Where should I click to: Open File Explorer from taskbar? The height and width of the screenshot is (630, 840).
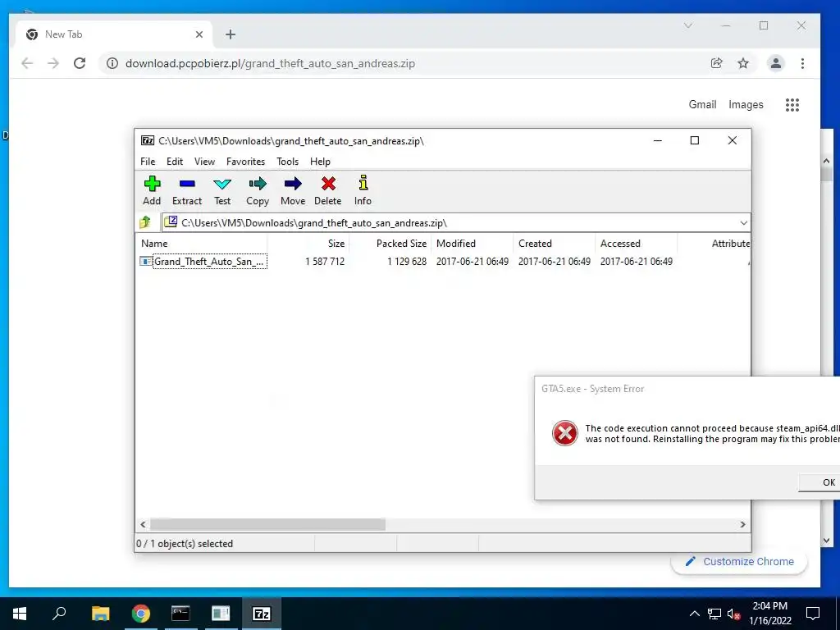point(100,614)
